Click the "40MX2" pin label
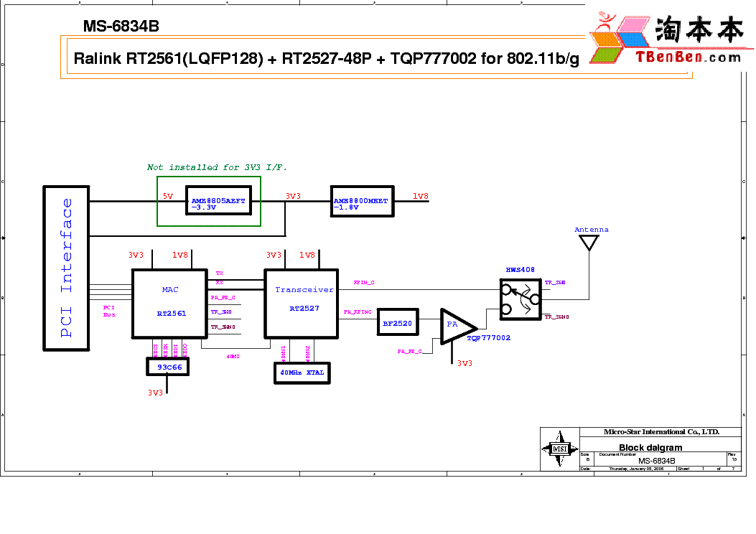 [307, 353]
